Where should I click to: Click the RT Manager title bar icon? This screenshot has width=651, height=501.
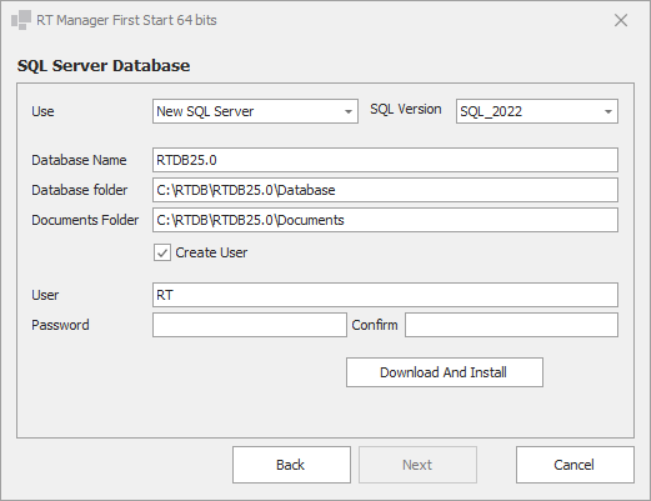point(22,20)
